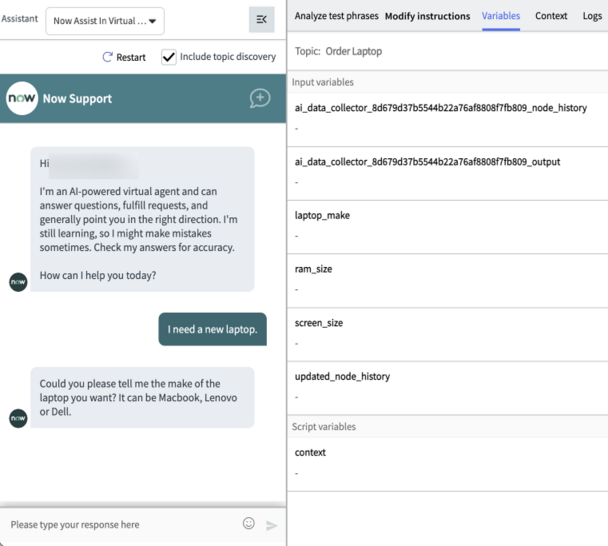This screenshot has width=608, height=546.
Task: Select the updated_node_history variable name
Action: [x=342, y=377]
